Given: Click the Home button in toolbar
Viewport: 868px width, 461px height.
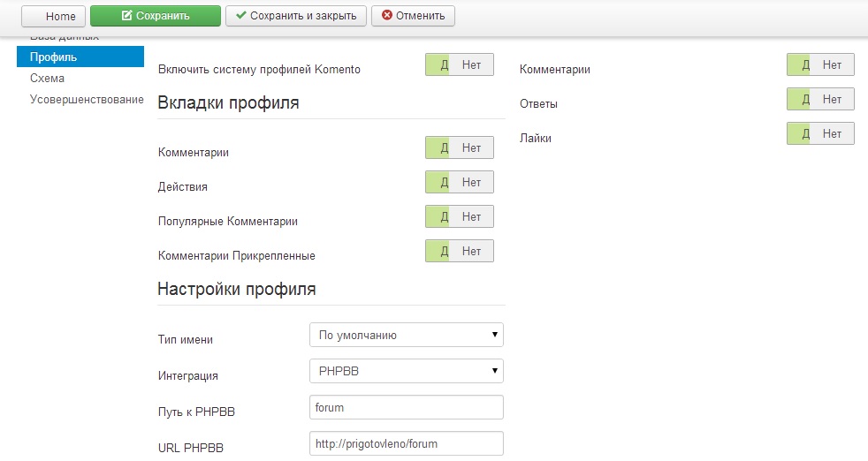Looking at the screenshot, I should pyautogui.click(x=53, y=16).
